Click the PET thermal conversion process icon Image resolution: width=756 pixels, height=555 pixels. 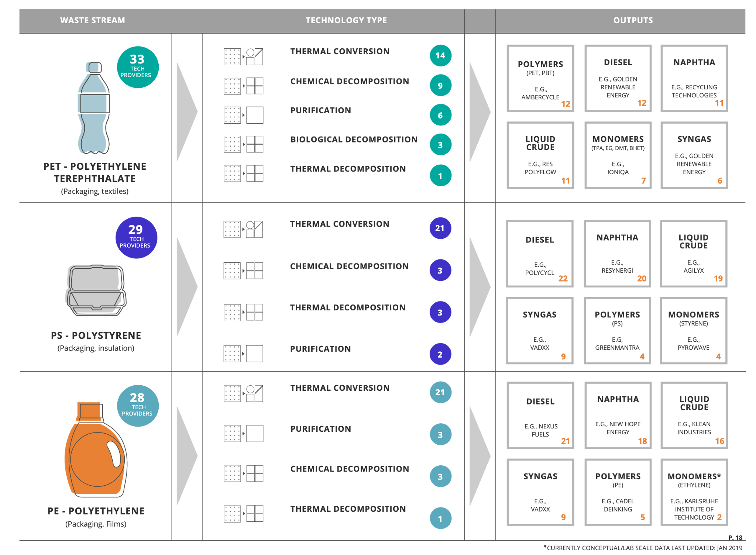pyautogui.click(x=243, y=56)
